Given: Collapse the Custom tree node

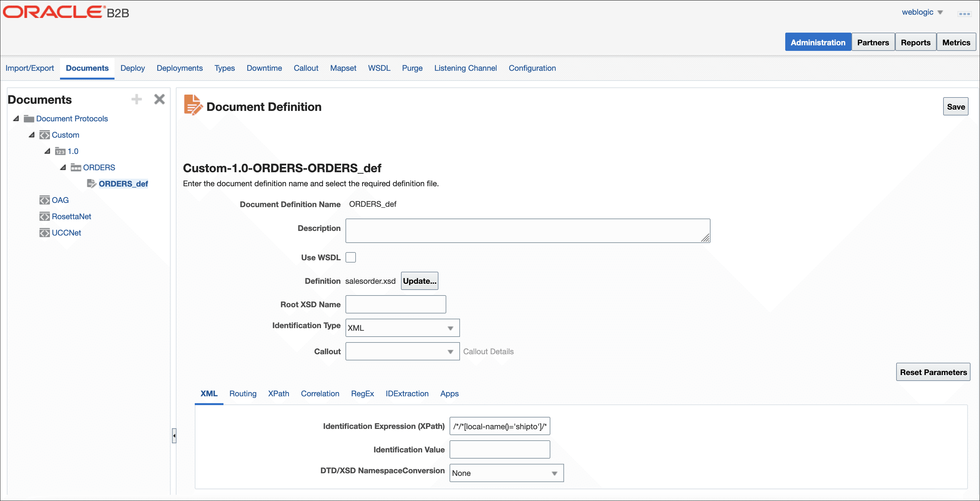Looking at the screenshot, I should click(x=32, y=135).
